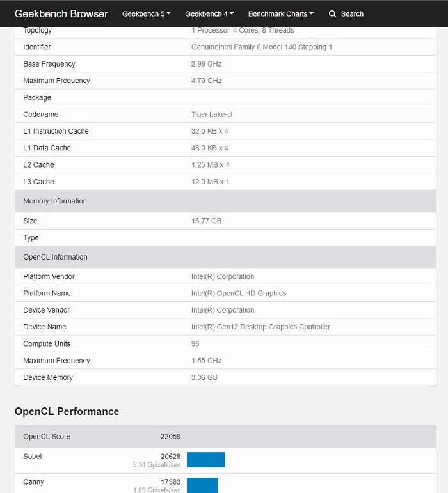
Task: Open the Geekbench 4 dropdown menu
Action: 209,14
